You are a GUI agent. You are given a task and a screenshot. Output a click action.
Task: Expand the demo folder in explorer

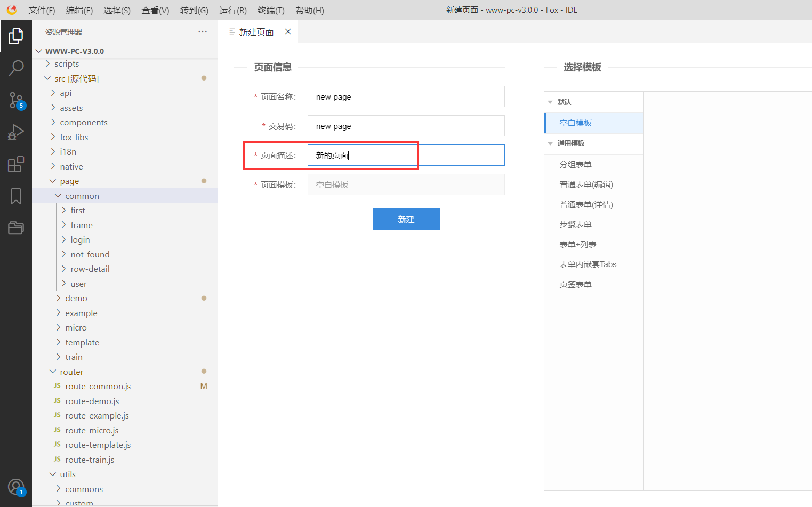[x=76, y=299]
